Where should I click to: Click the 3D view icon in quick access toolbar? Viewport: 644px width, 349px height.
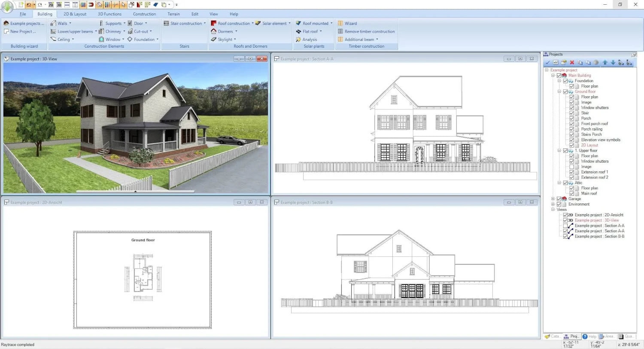click(x=59, y=5)
